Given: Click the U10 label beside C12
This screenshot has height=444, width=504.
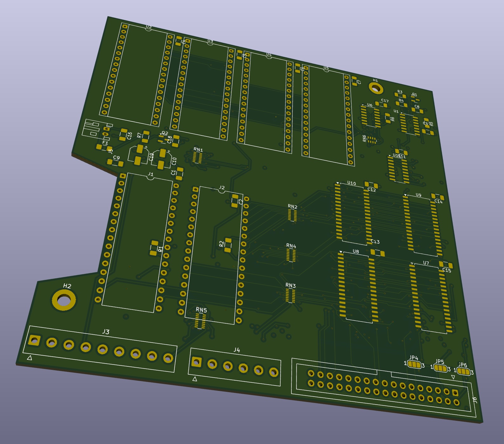Looking at the screenshot, I should click(x=351, y=183).
